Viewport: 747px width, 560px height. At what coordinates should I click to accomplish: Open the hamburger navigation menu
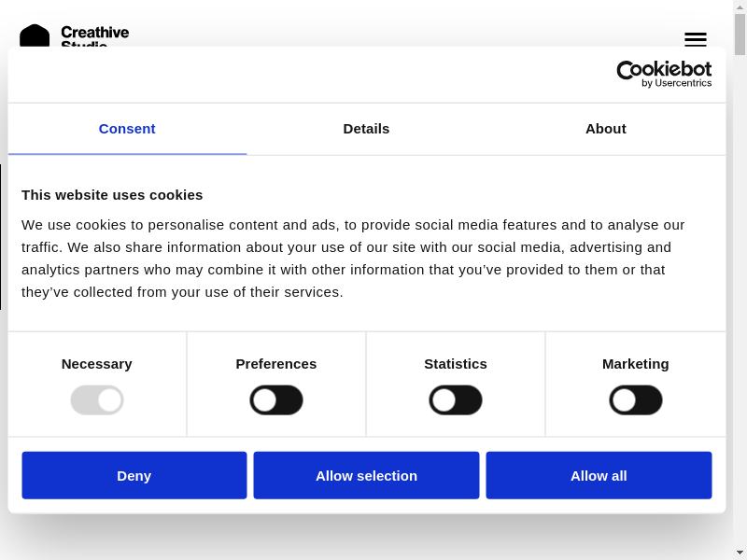pyautogui.click(x=695, y=39)
